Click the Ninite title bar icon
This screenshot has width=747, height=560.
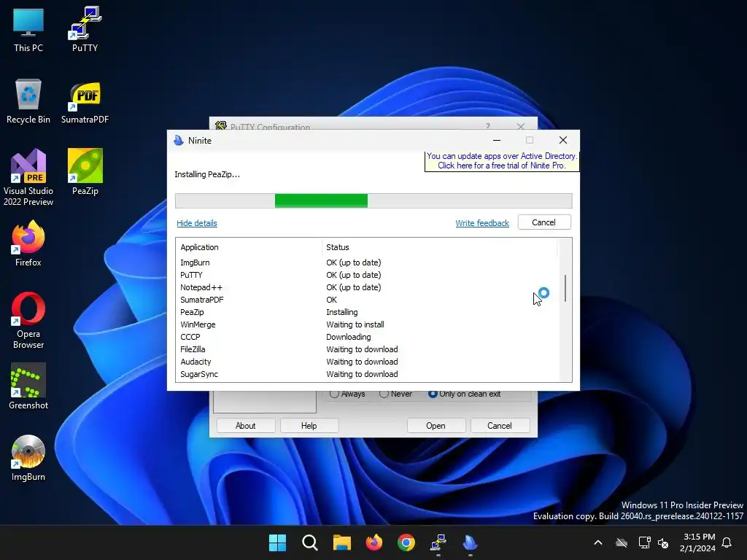(x=179, y=141)
